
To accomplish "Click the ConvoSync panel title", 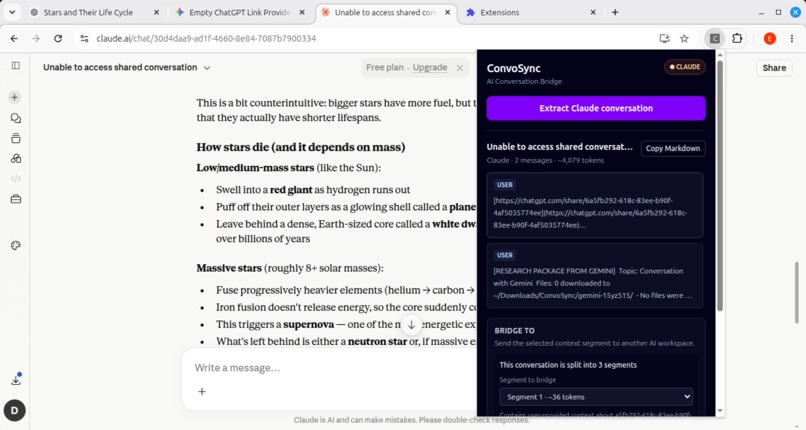I will 514,68.
